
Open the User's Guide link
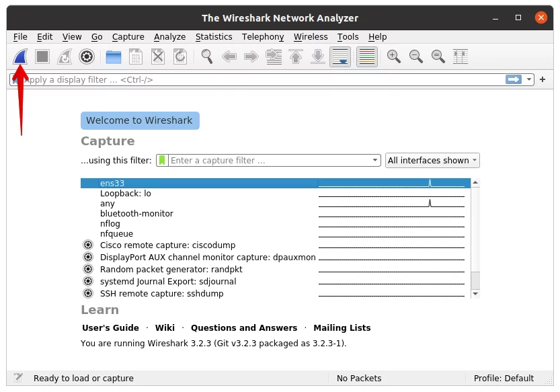coord(110,327)
